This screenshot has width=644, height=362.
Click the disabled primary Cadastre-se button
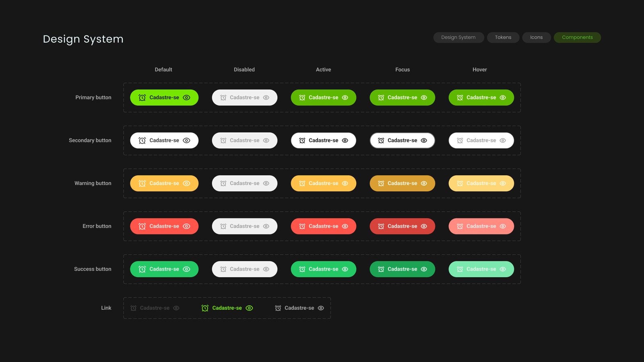244,98
